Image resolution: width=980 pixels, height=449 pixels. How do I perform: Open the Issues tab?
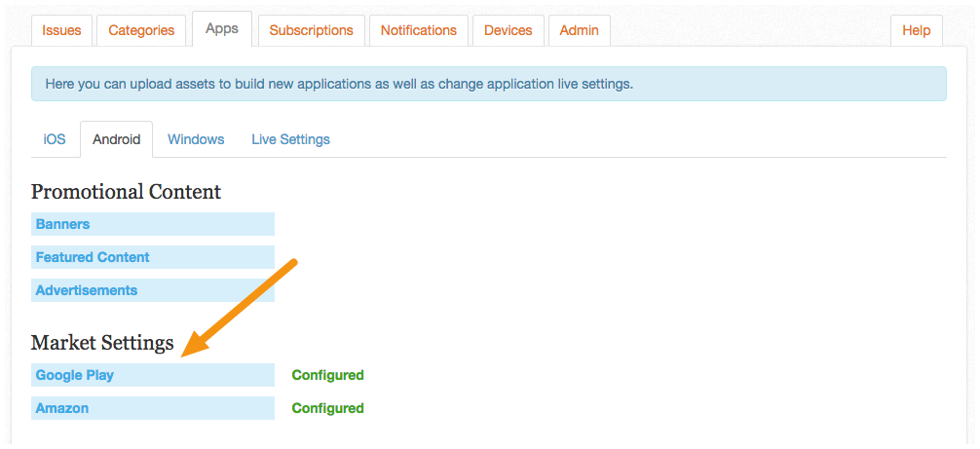tap(61, 30)
